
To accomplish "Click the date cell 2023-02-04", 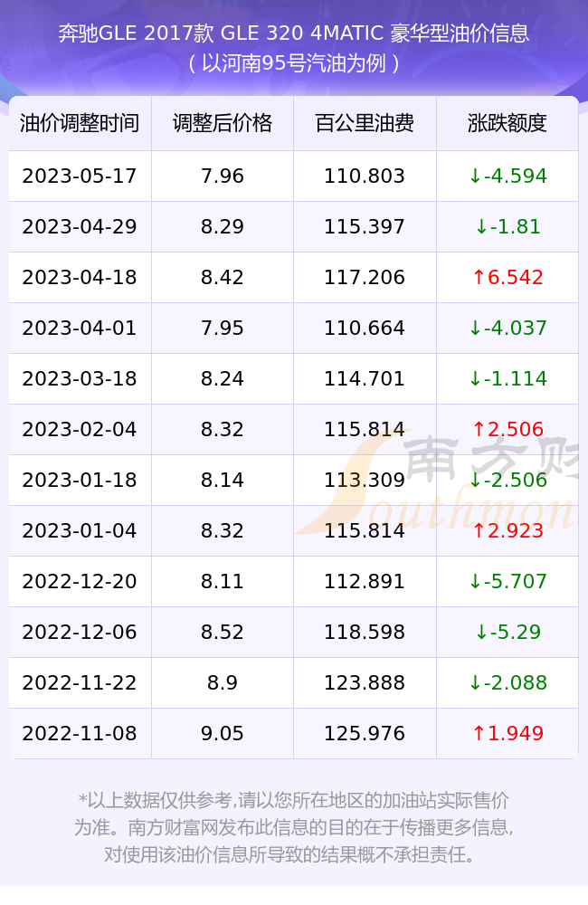I will click(80, 430).
